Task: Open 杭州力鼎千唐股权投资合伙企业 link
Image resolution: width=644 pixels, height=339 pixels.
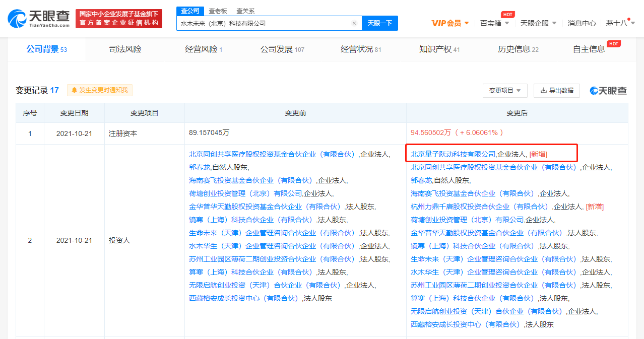Action: point(479,207)
